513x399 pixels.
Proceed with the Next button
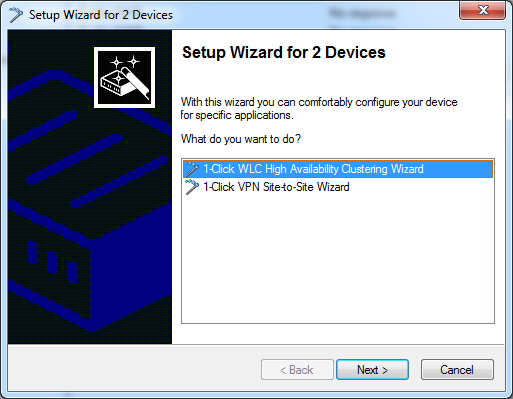[x=372, y=370]
